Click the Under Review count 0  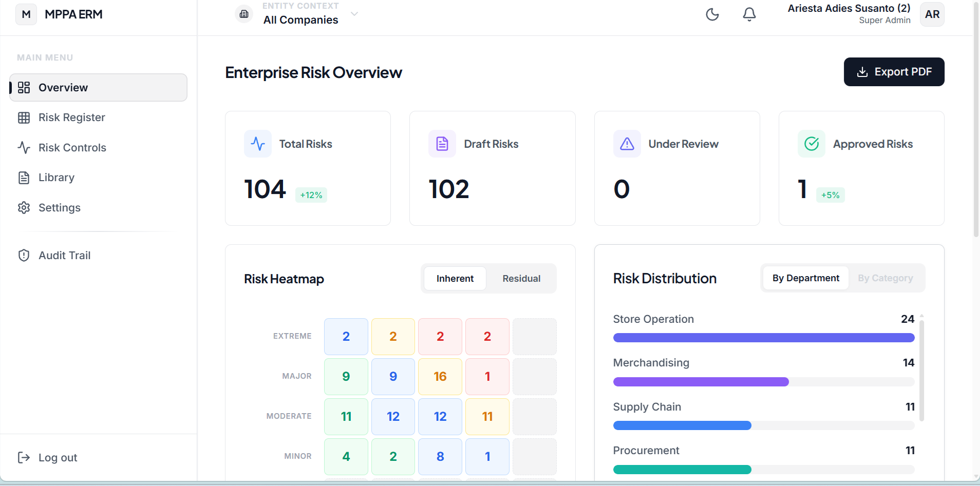click(x=621, y=189)
